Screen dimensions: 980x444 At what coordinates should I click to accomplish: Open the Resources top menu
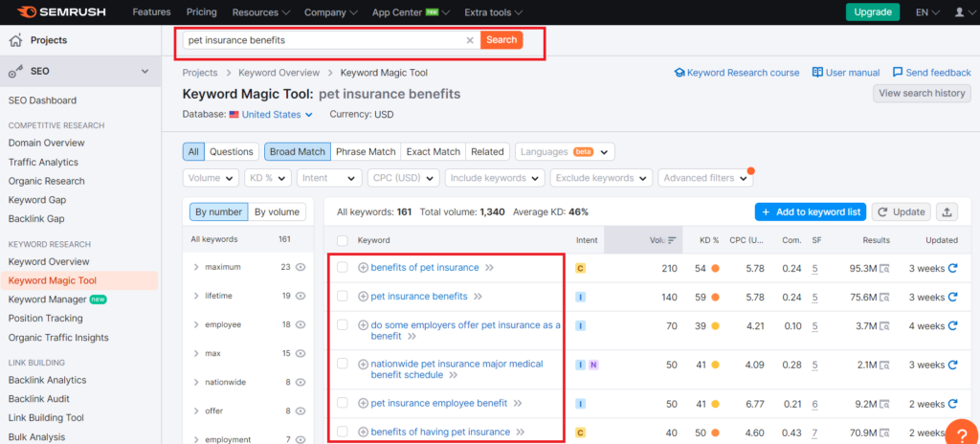(261, 12)
